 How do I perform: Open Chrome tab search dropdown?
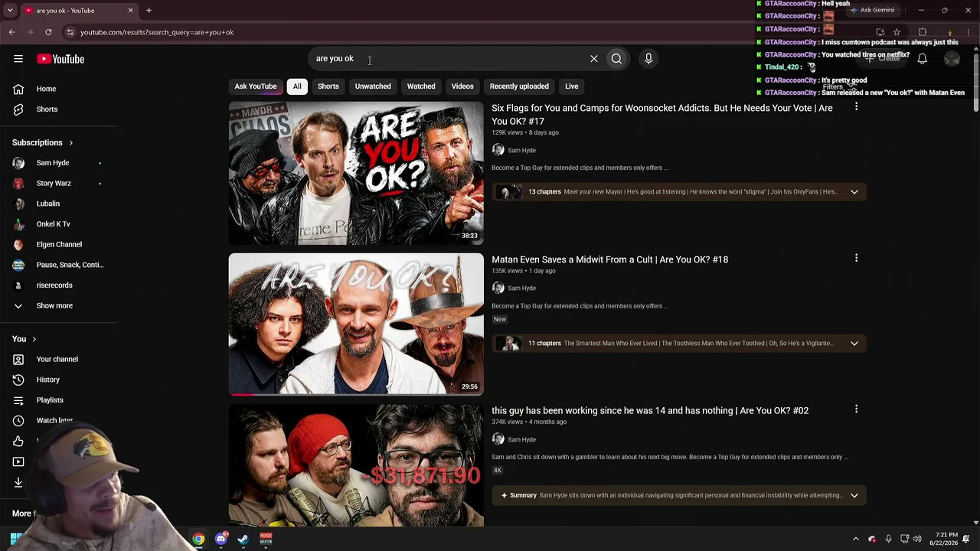[x=10, y=11]
